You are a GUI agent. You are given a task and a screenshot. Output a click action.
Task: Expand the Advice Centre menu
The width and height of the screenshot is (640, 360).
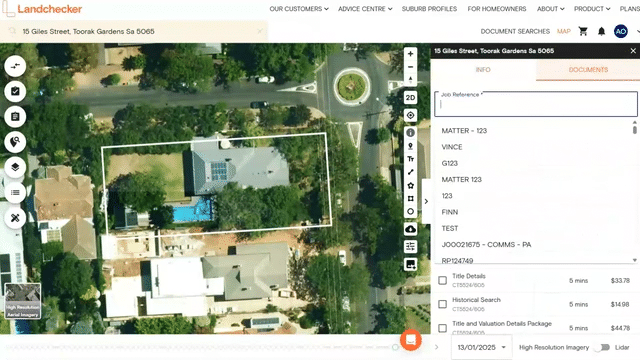click(365, 9)
